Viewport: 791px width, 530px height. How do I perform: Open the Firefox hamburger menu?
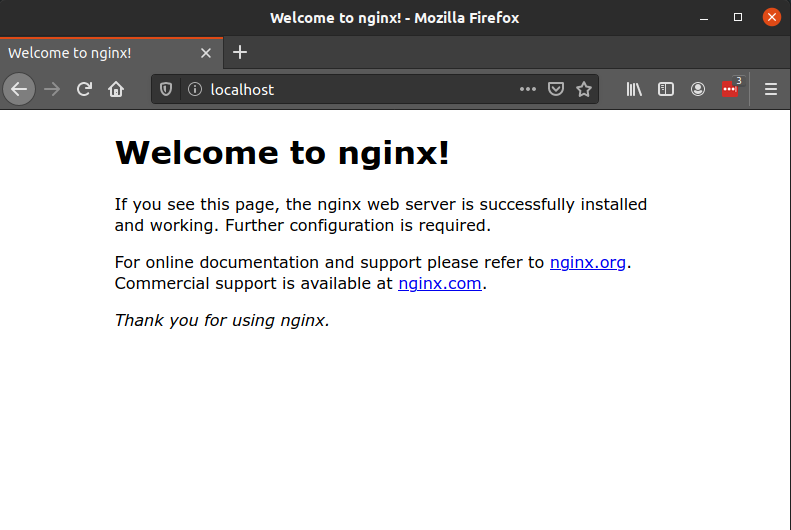[x=770, y=89]
